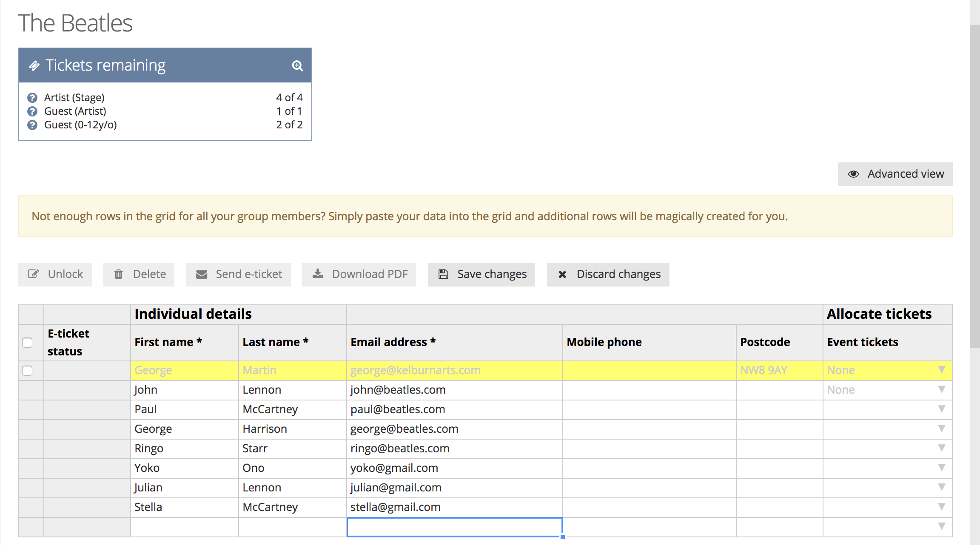
Task: Click the Postcode column header
Action: tap(779, 343)
